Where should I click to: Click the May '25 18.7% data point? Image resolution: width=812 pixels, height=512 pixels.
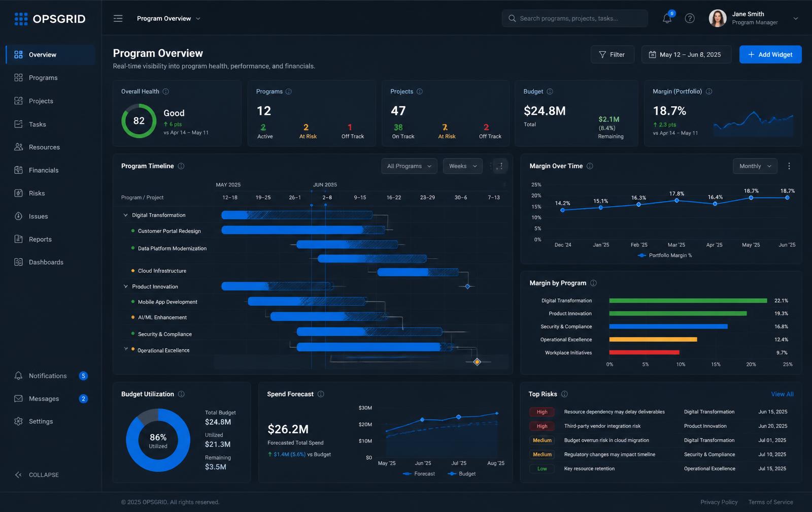pos(751,198)
